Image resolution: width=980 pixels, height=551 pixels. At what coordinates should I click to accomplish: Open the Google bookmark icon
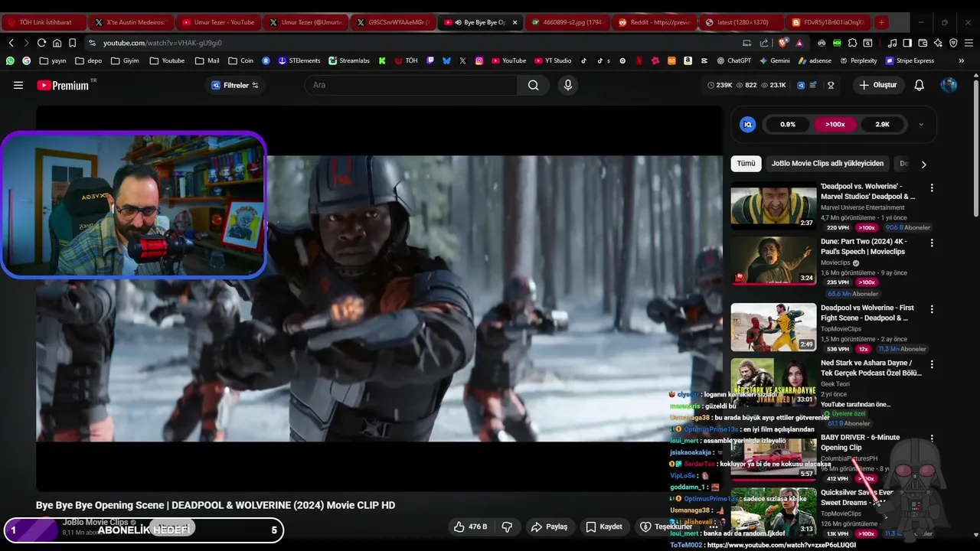pyautogui.click(x=27, y=60)
